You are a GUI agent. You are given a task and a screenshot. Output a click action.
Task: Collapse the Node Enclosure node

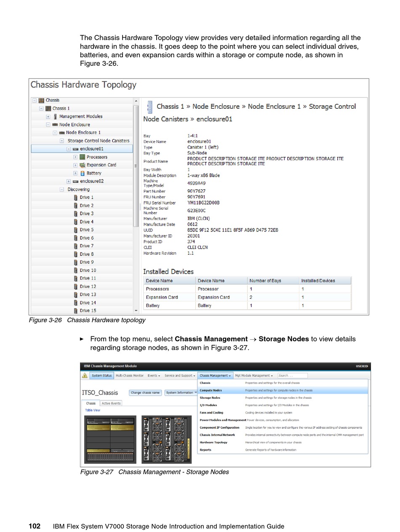(48, 125)
